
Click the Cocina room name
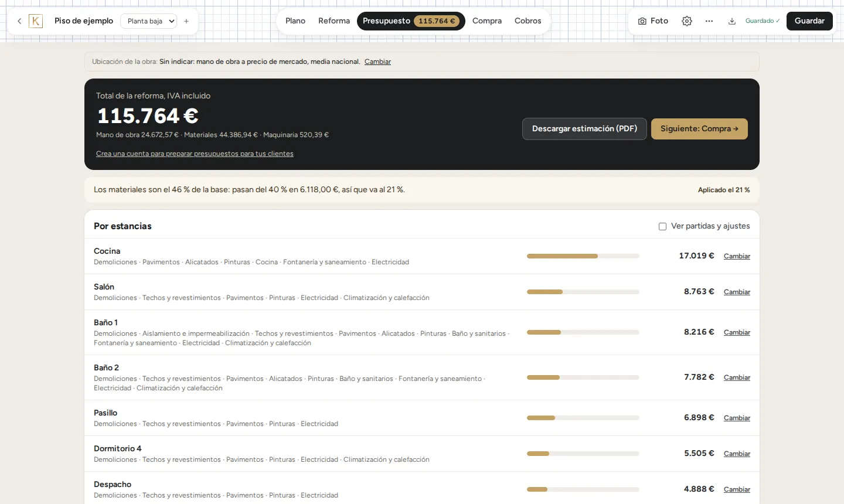(107, 251)
